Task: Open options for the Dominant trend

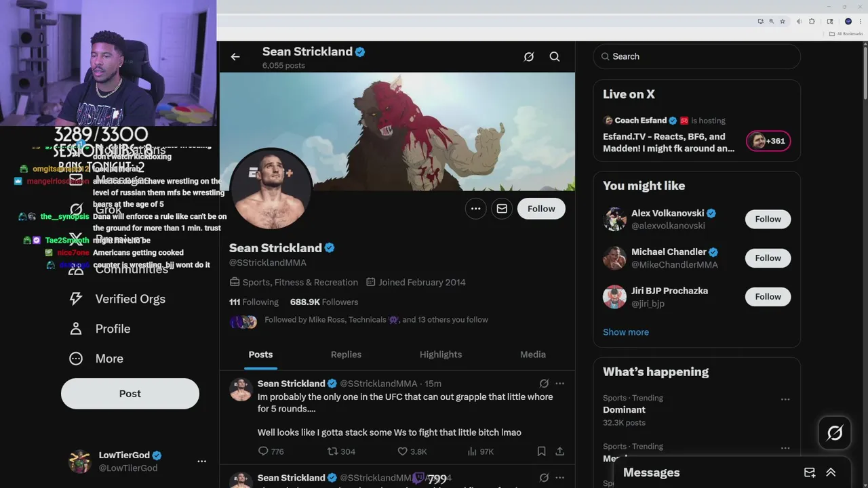Action: (x=785, y=399)
